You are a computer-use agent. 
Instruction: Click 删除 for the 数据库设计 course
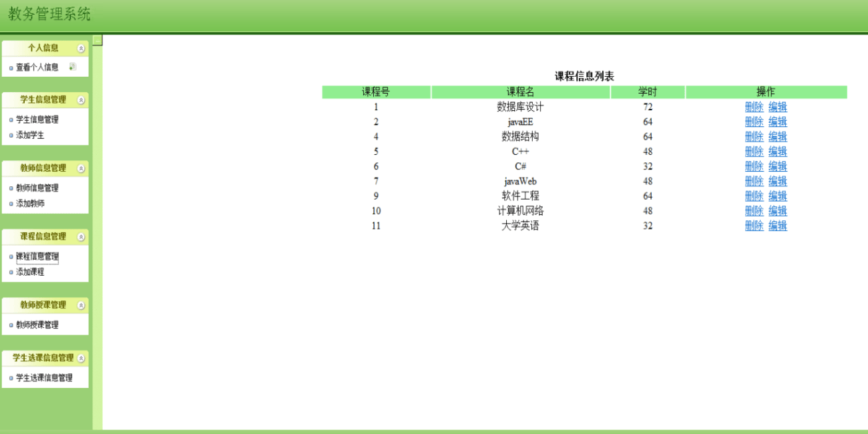click(753, 106)
